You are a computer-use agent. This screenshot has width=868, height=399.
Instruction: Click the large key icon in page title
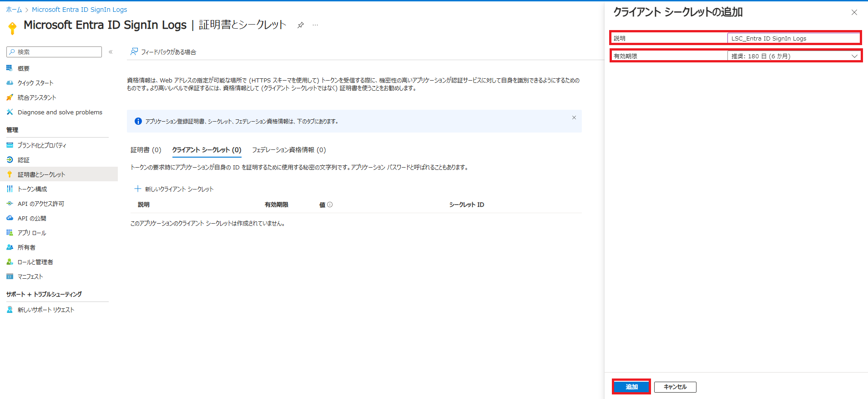[x=13, y=28]
